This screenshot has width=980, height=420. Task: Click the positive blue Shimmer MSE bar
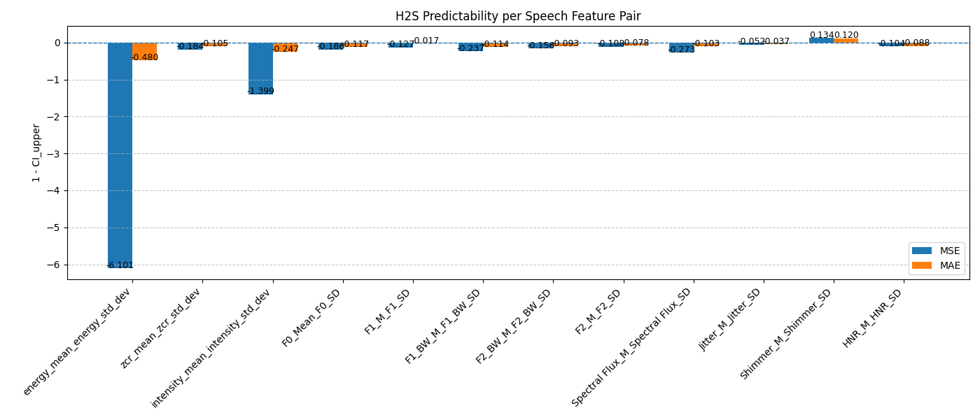coord(821,40)
